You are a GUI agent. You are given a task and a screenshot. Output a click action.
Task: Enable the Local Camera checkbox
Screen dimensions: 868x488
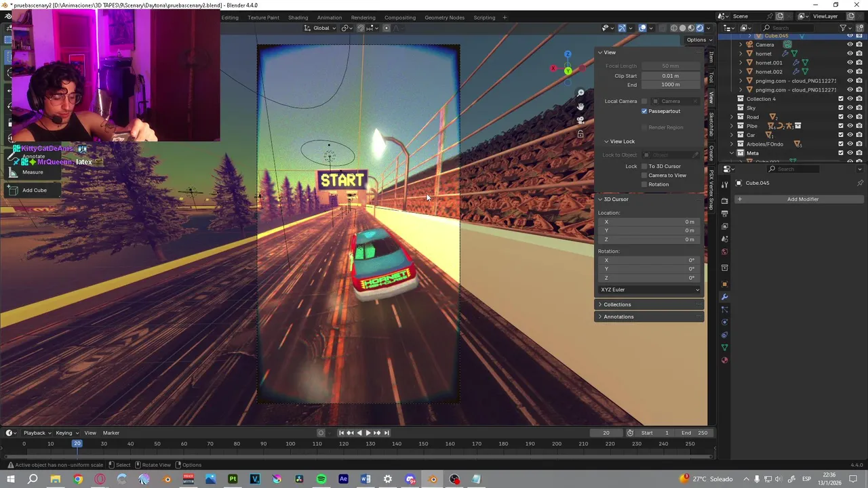pos(644,101)
